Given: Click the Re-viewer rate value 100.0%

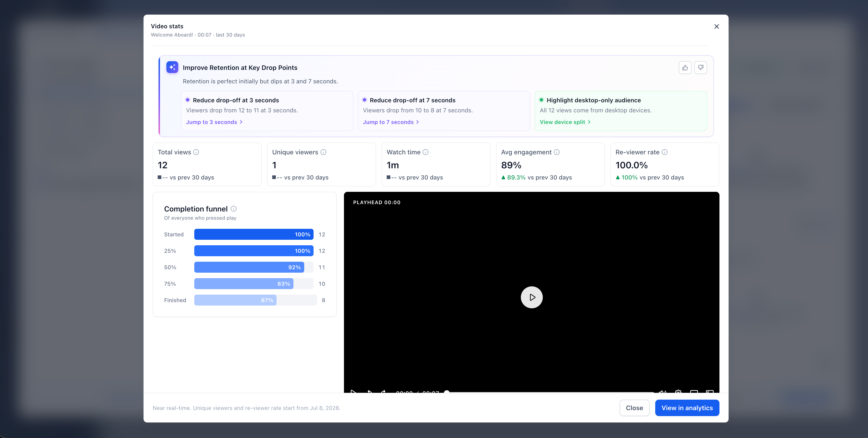Looking at the screenshot, I should point(631,165).
